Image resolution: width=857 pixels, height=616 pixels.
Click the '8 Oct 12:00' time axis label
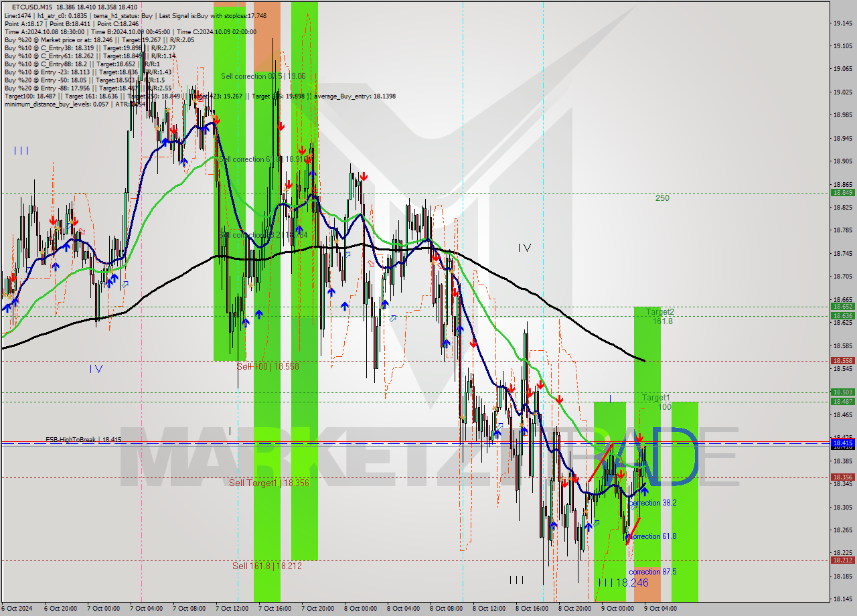489,609
